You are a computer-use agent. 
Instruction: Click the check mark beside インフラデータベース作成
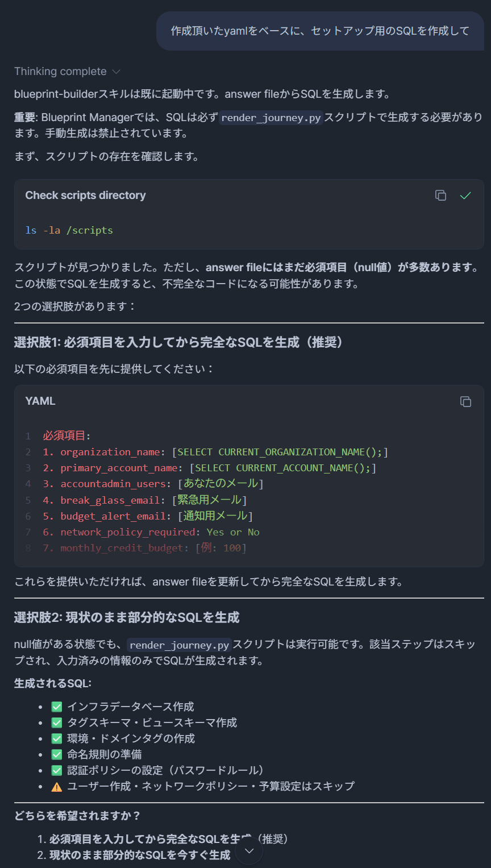coord(57,707)
